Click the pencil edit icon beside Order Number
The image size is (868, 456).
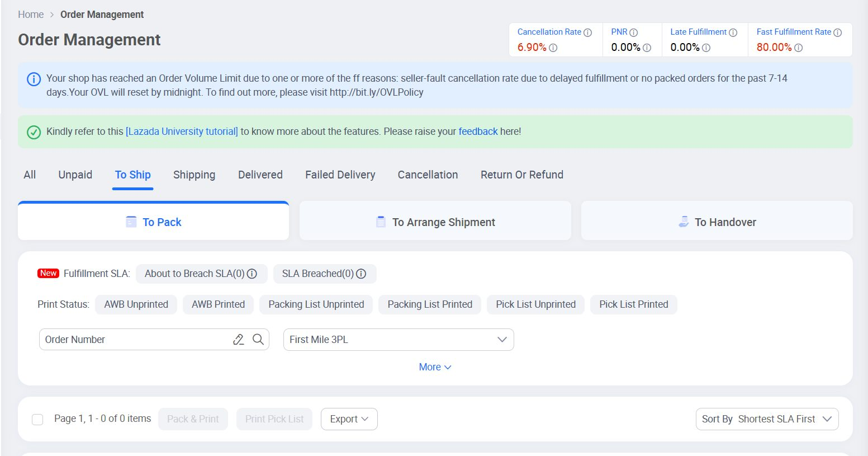click(239, 340)
